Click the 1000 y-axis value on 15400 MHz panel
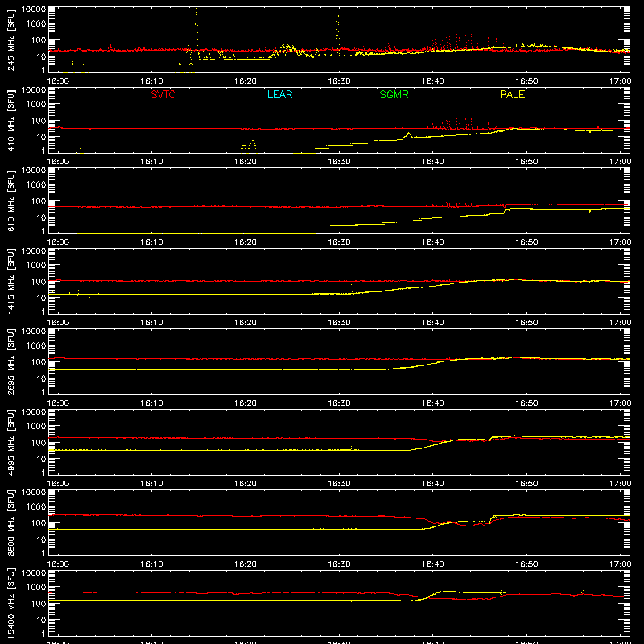This screenshot has width=644, height=644. [x=36, y=587]
